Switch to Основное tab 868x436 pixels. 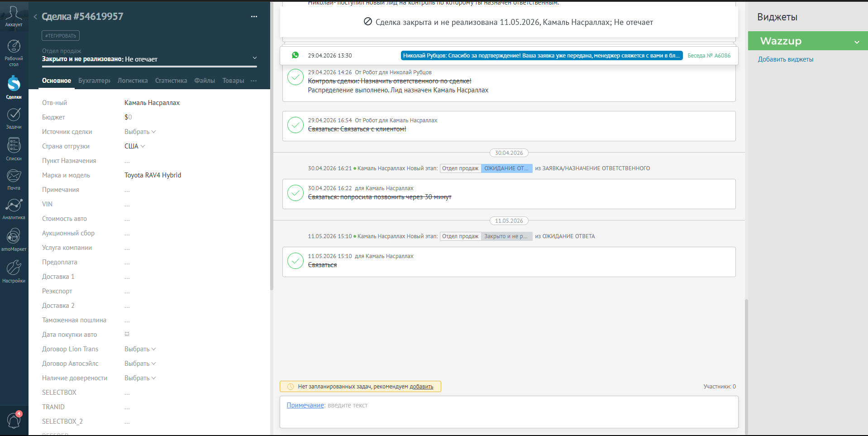click(x=57, y=81)
